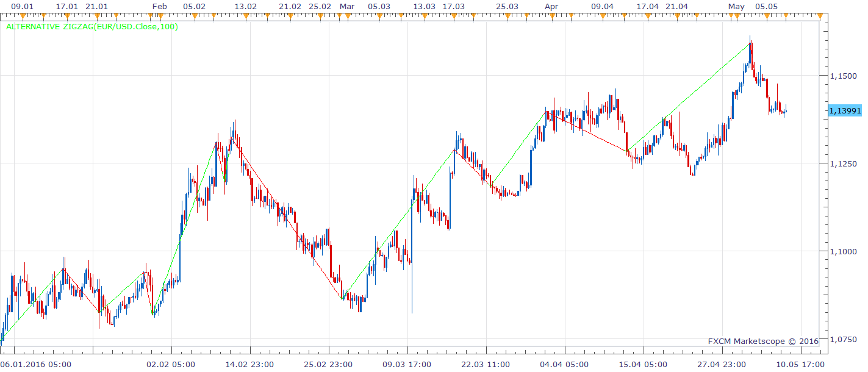Click the 1,1500 price axis label
Image resolution: width=868 pixels, height=372 pixels.
pos(845,76)
